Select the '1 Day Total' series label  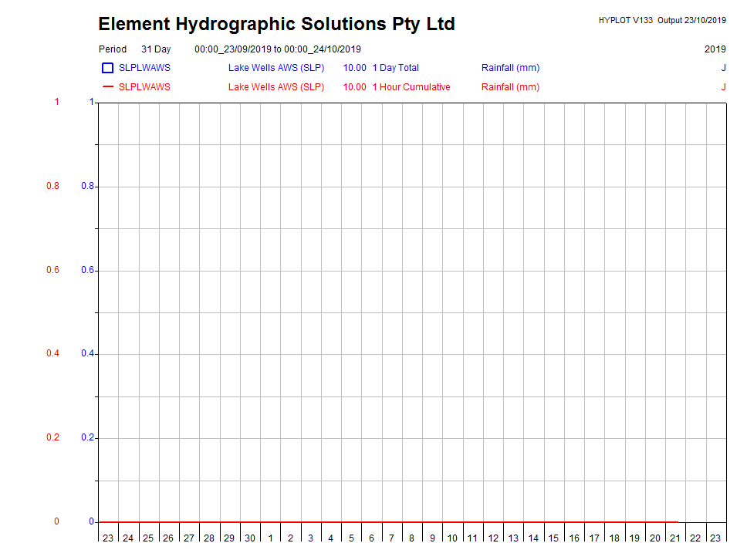395,68
